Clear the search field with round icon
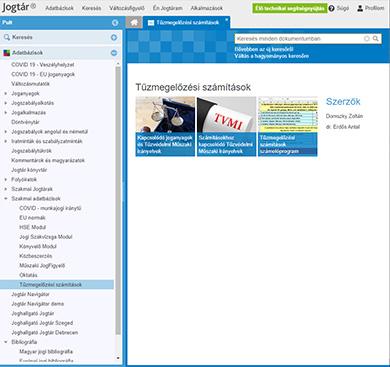Image resolution: width=390 pixels, height=367 pixels. pos(367,39)
